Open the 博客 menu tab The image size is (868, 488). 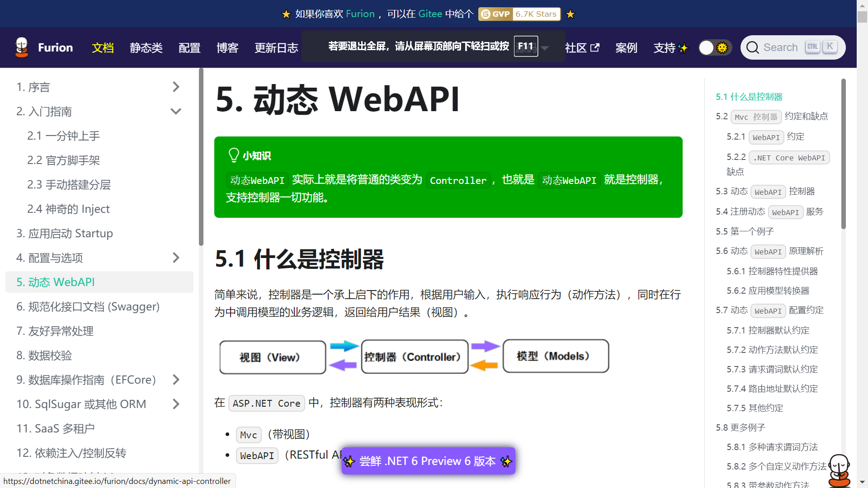(226, 47)
